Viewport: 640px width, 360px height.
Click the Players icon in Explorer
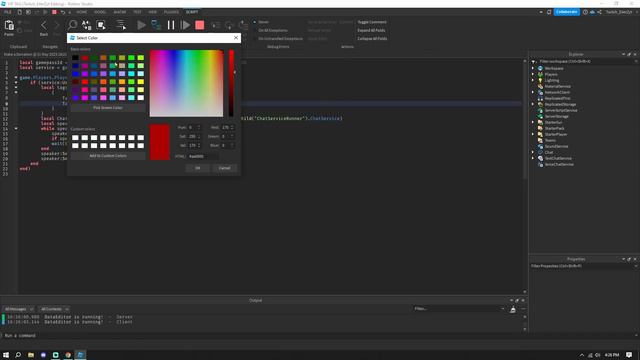540,74
